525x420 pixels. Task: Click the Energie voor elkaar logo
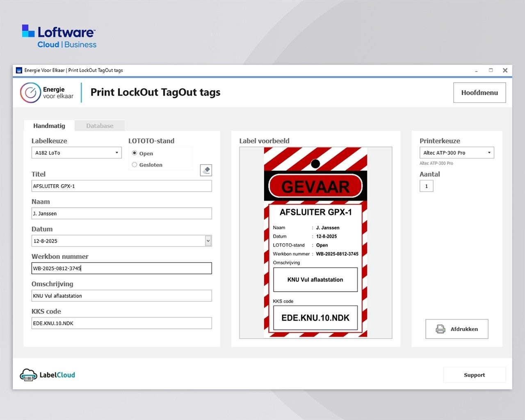pos(47,93)
